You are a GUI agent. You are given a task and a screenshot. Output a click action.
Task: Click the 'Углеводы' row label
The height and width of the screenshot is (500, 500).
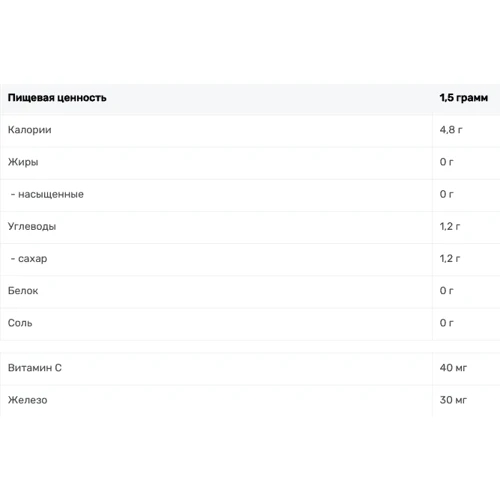(x=32, y=226)
